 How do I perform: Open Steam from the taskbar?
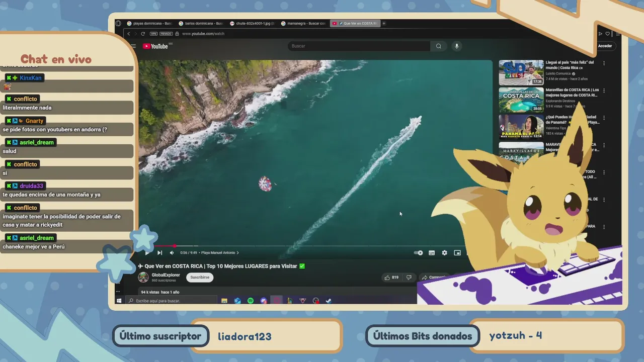(329, 301)
